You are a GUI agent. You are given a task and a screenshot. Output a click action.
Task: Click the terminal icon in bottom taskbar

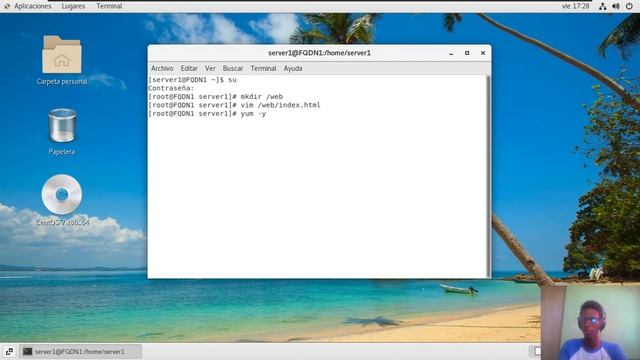click(x=27, y=351)
